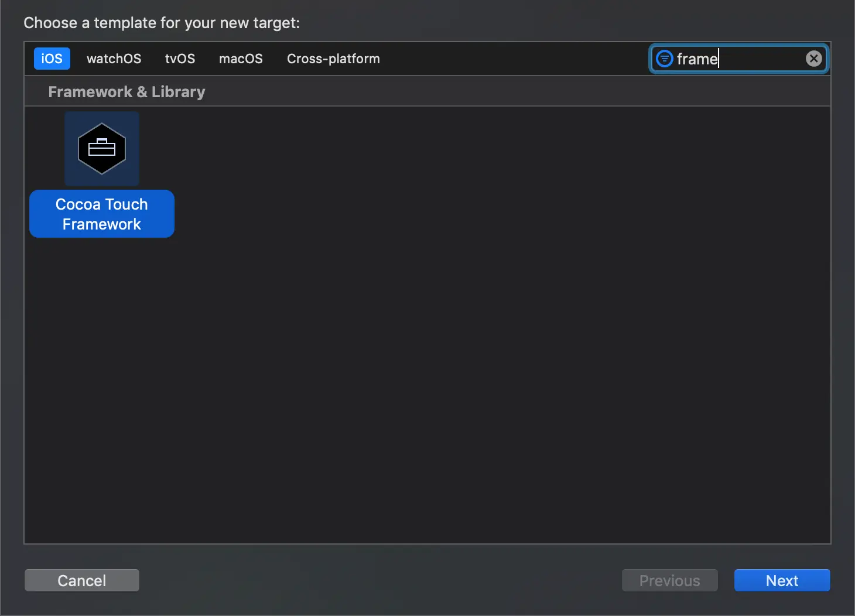Switch to the macOS platform tab
855x616 pixels.
pyautogui.click(x=241, y=59)
